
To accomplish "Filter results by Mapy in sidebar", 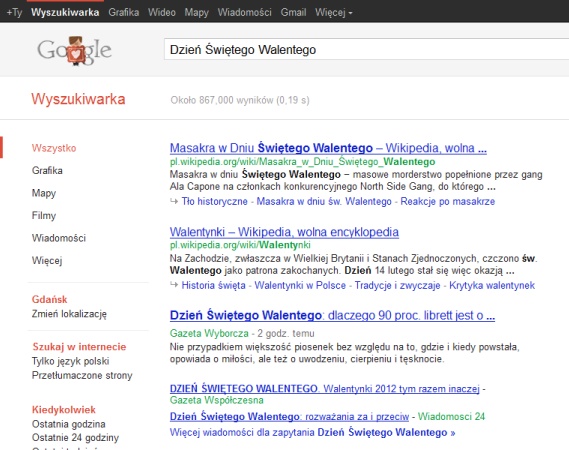I will [44, 193].
